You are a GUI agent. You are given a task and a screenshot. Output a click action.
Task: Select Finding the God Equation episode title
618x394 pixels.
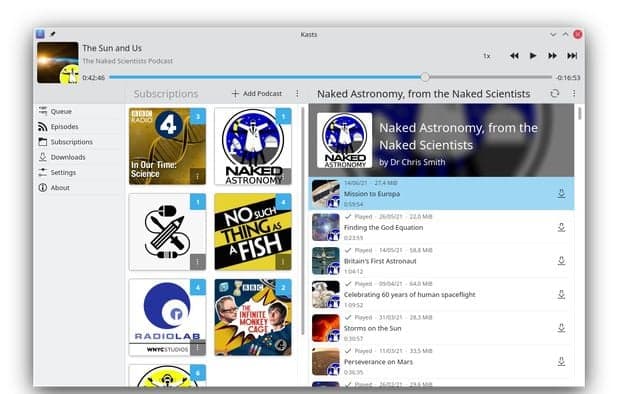tap(383, 227)
